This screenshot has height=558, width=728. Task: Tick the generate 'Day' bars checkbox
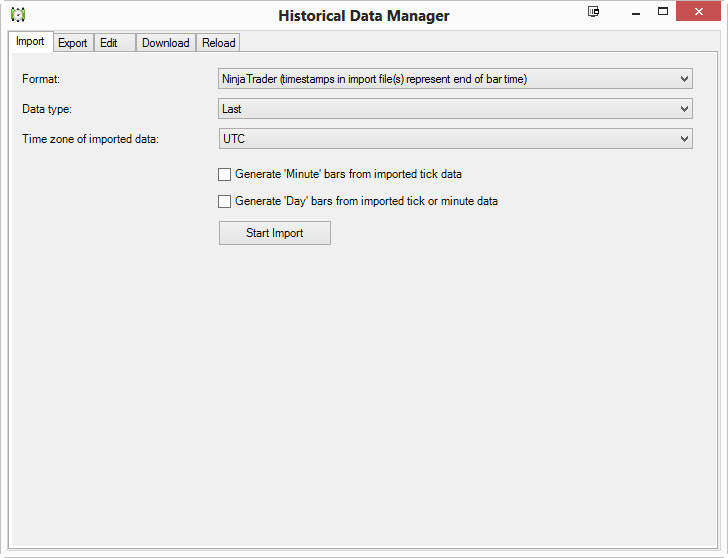225,201
